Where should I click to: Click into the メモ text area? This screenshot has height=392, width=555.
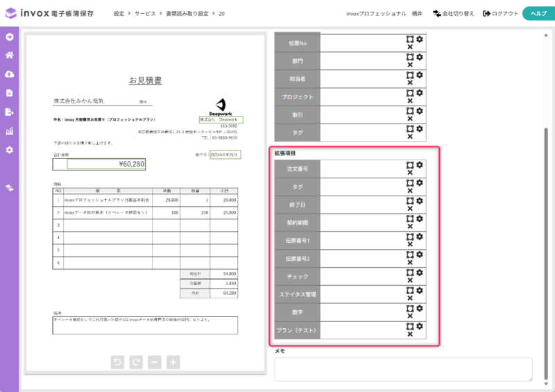403,368
